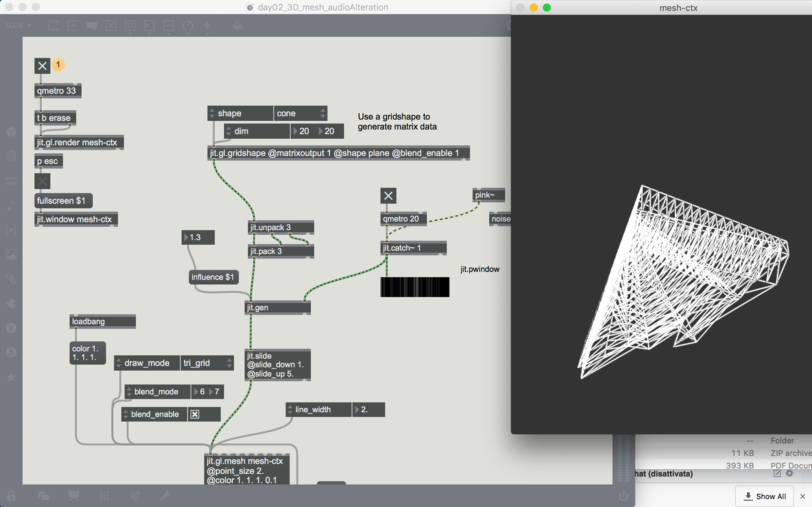Click the add snippet paperclip-plus icon
This screenshot has height=507, width=812.
tap(135, 496)
